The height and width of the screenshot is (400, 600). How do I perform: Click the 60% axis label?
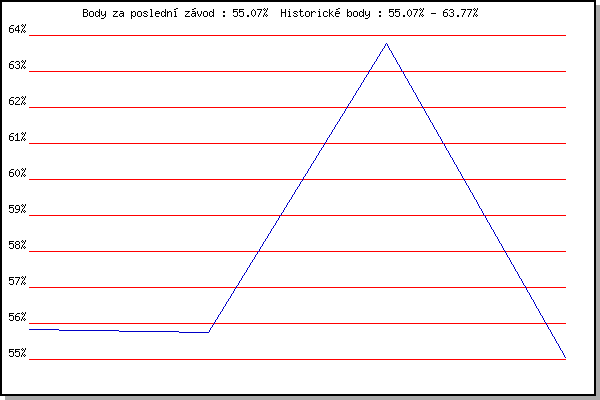click(17, 173)
